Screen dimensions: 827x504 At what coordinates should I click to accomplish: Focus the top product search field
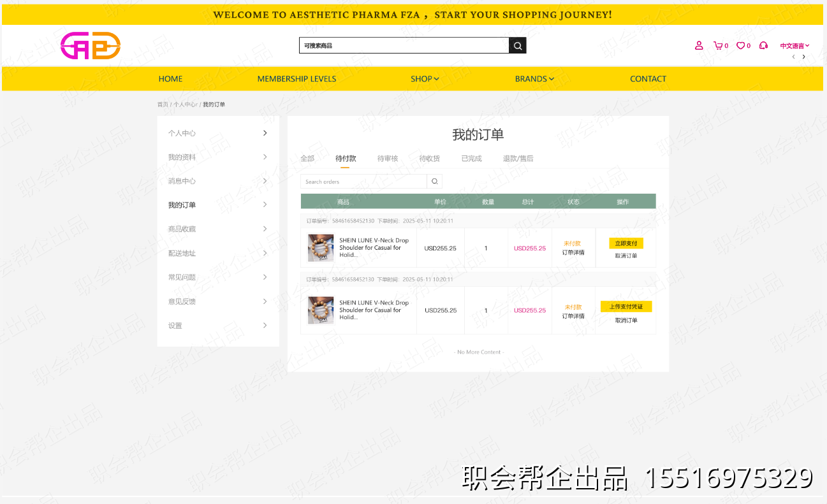pos(404,45)
